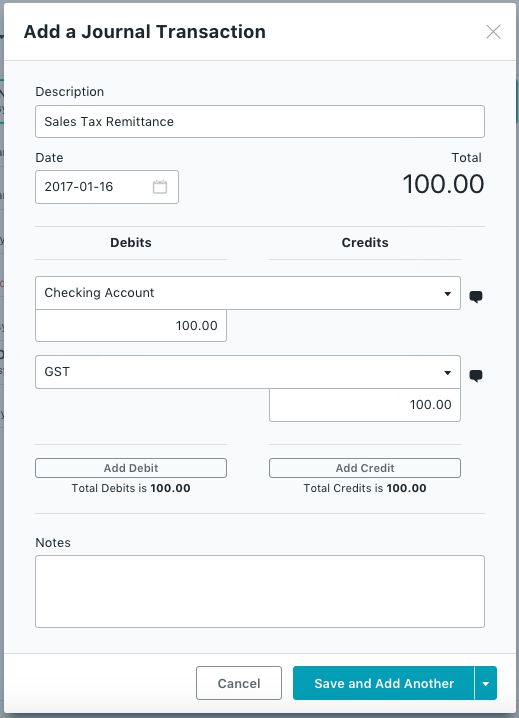Click the Credits column header
Screen dimensions: 519x718
[365, 242]
